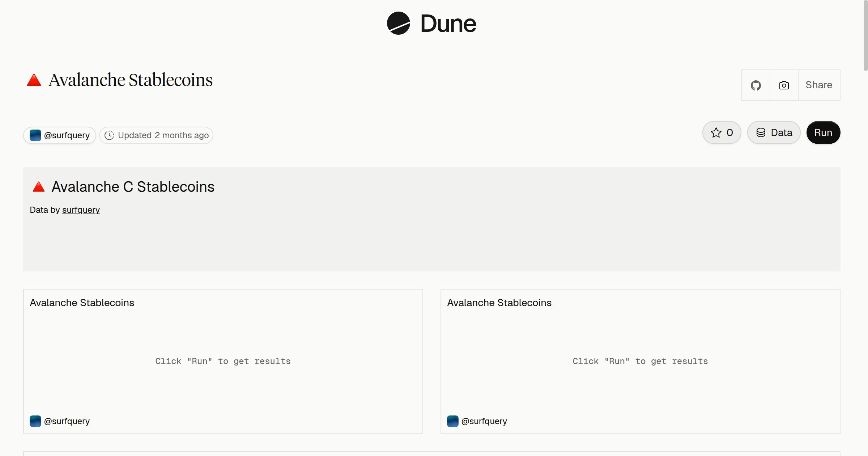Open the GitHub icon button
Viewport: 868px width, 456px height.
[756, 85]
